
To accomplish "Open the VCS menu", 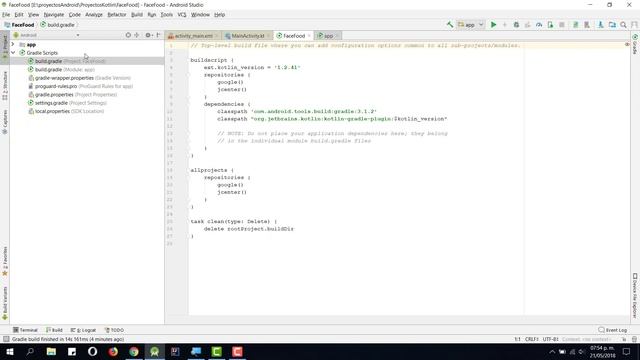I will coord(182,15).
